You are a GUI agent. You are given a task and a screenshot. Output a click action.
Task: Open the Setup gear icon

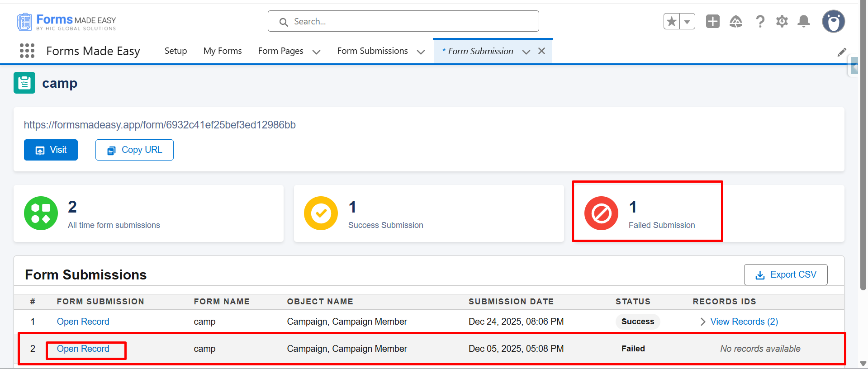782,21
